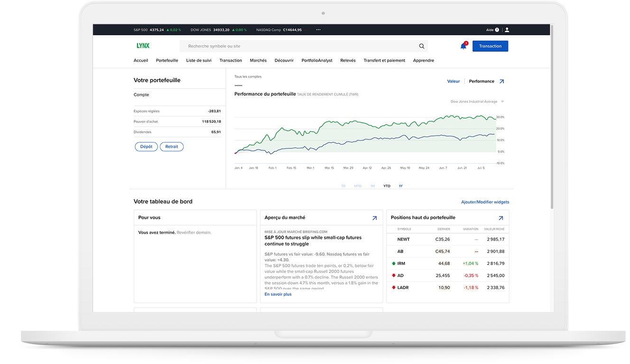The image size is (630, 364).
Task: Click the En savoir plus link
Action: 278,294
